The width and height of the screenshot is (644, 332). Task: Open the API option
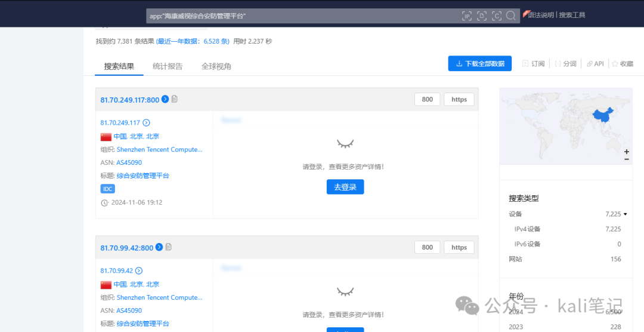[596, 64]
